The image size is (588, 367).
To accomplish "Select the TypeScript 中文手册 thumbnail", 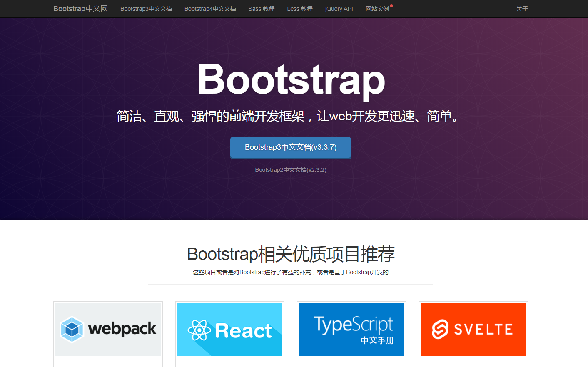I will click(351, 330).
